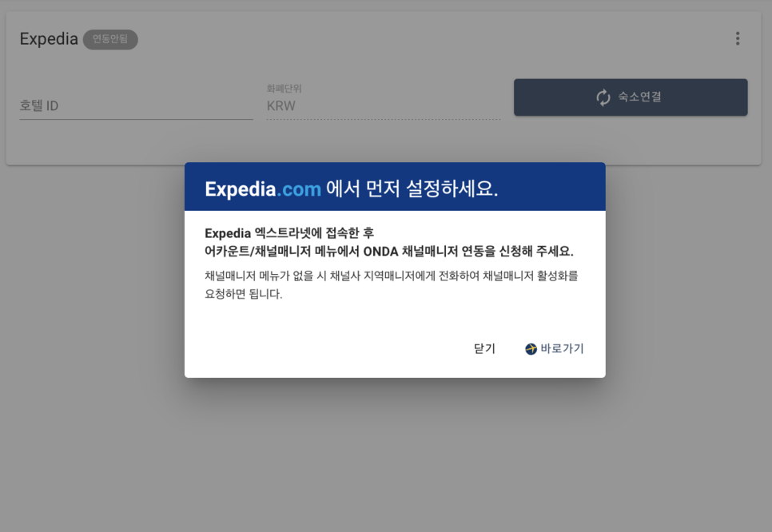Close the dialog with 닫기

[x=484, y=348]
